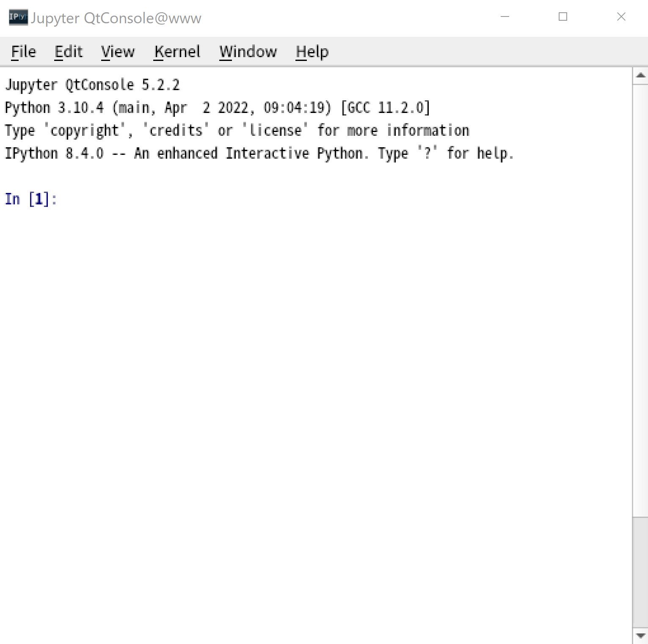
Task: Open the Kernel menu
Action: 177,52
